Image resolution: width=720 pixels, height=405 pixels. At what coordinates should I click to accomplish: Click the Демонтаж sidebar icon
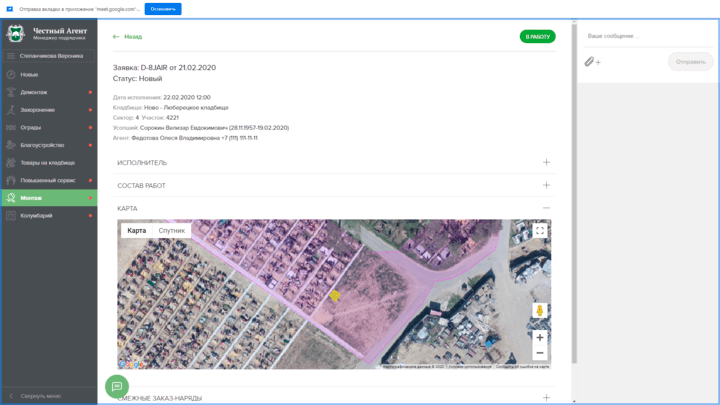point(11,92)
